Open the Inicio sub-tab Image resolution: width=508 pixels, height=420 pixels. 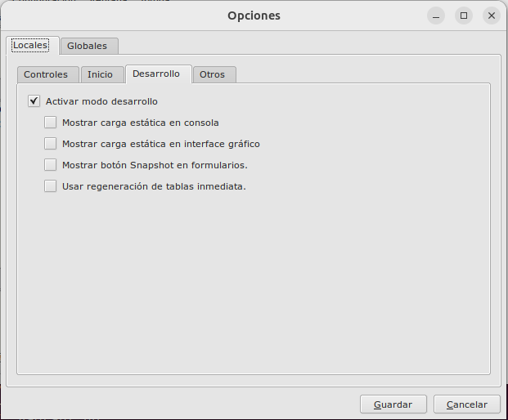(x=102, y=74)
